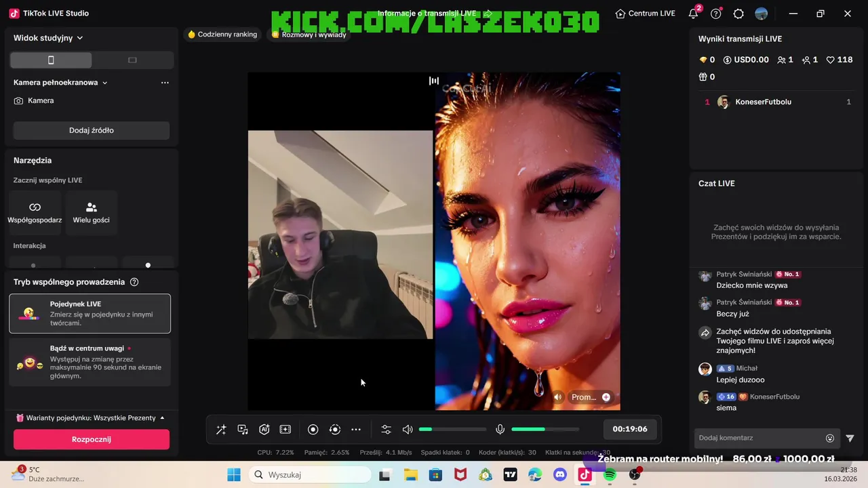
Task: Select the Bądź w centrum uwagi mode
Action: 90,362
